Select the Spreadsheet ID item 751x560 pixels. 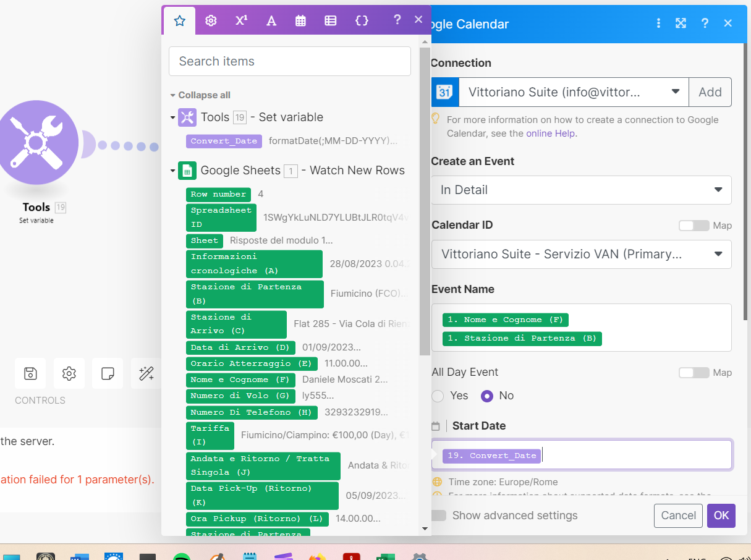pyautogui.click(x=221, y=218)
